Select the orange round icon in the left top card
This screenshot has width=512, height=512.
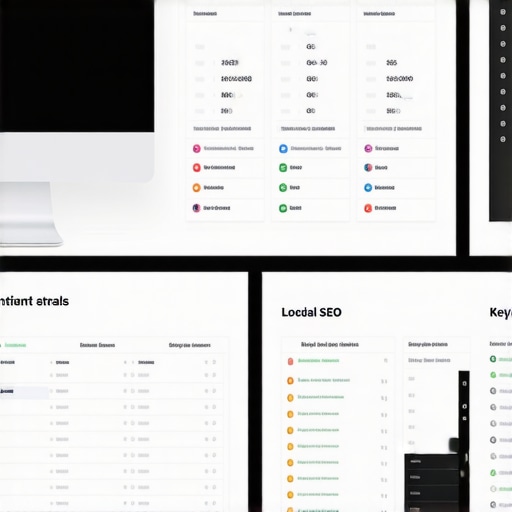tap(197, 188)
